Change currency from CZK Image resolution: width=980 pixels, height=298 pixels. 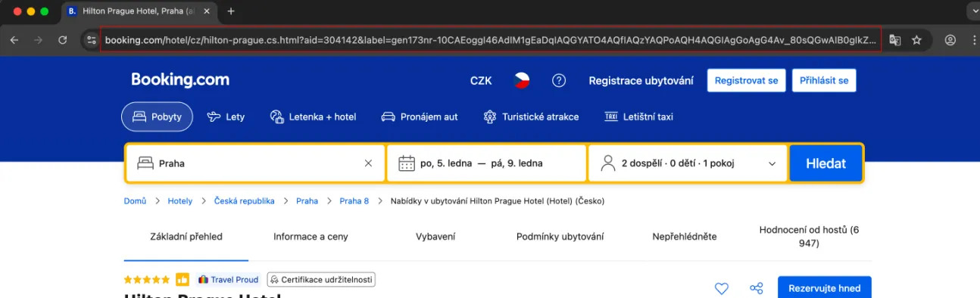pyautogui.click(x=481, y=81)
